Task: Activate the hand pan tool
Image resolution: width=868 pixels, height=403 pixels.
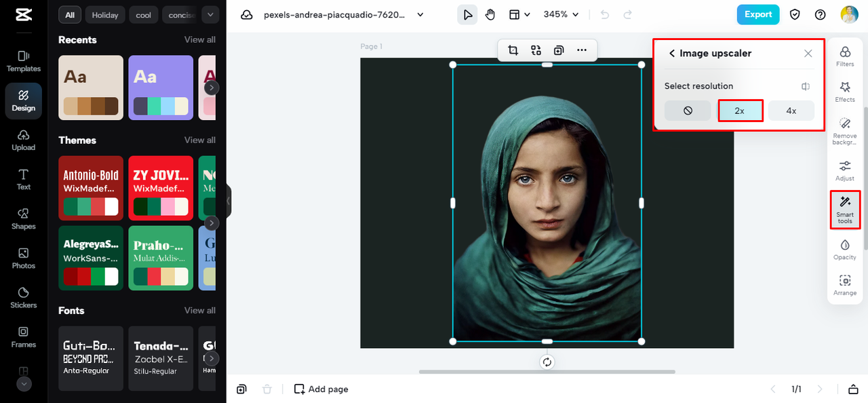Action: tap(490, 14)
